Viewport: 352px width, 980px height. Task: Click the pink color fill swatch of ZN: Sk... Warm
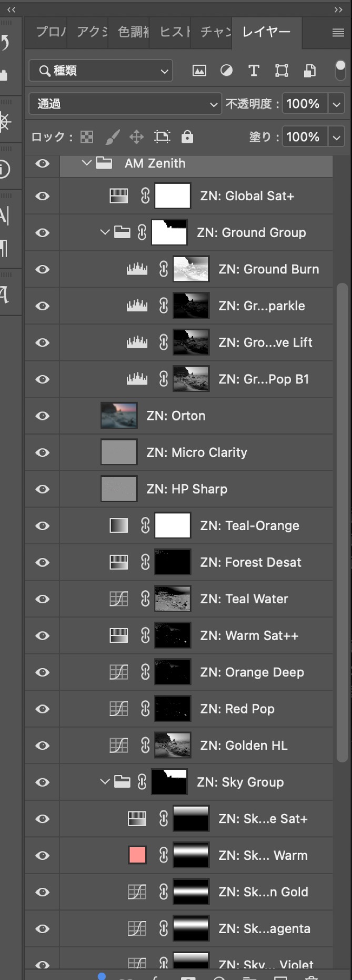pyautogui.click(x=137, y=855)
